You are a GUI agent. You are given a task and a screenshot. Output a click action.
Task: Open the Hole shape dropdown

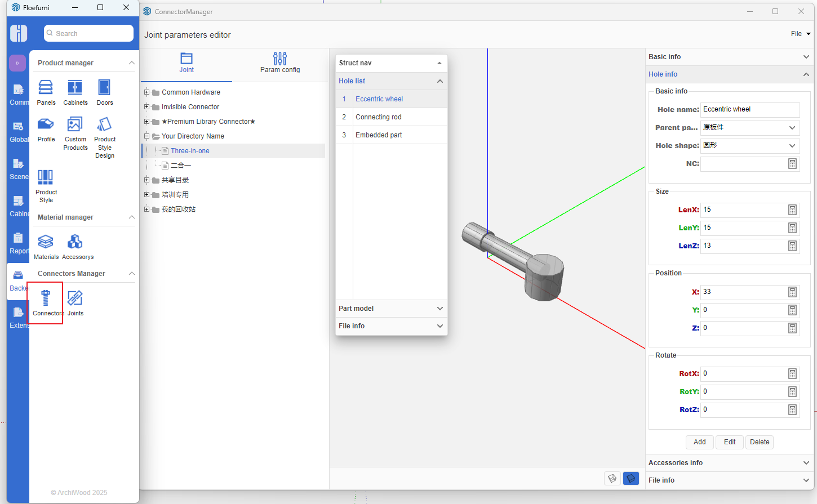[750, 145]
